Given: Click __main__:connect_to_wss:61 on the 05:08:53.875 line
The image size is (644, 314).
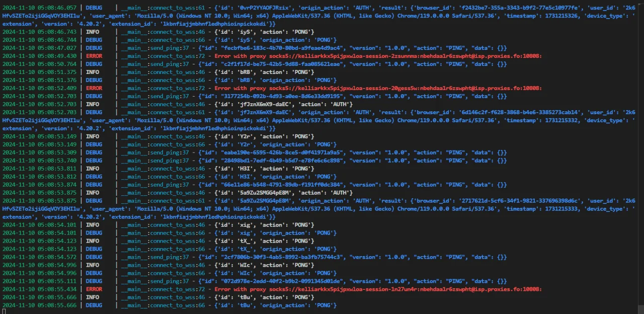Looking at the screenshot, I should [163, 201].
